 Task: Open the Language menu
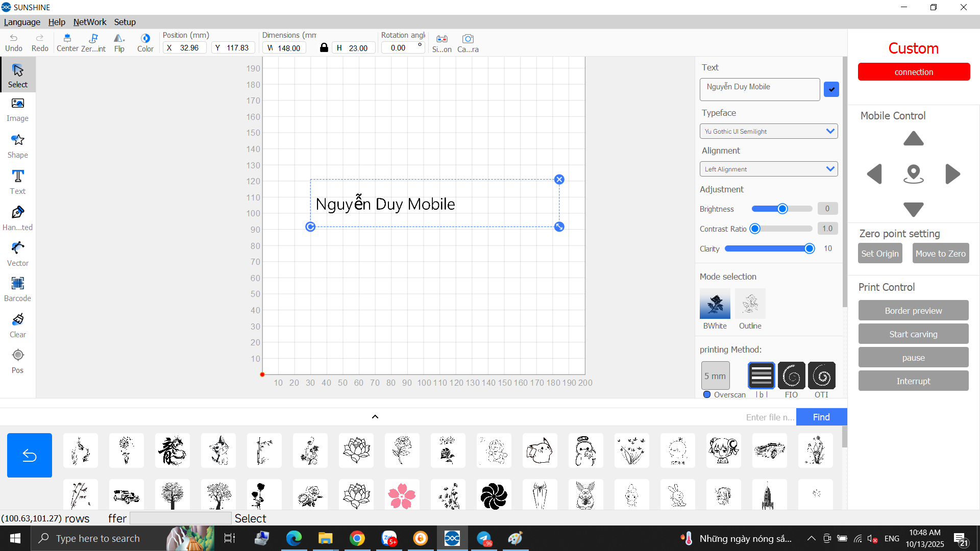click(22, 22)
